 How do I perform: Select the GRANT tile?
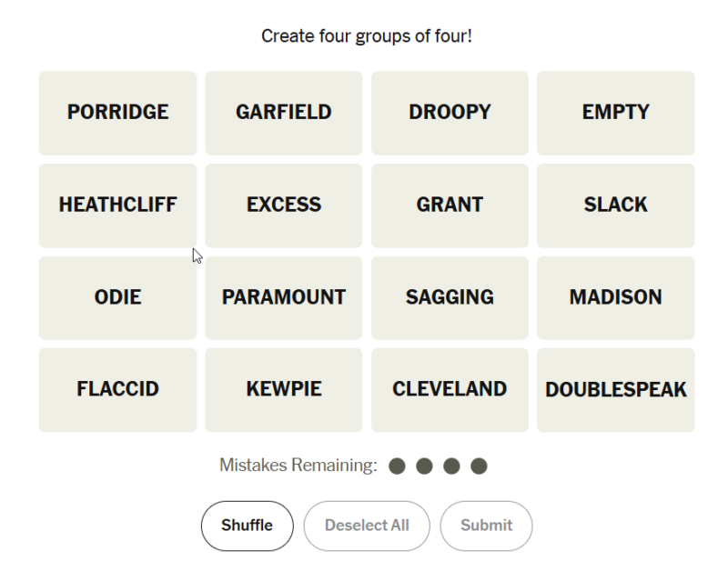tap(450, 205)
